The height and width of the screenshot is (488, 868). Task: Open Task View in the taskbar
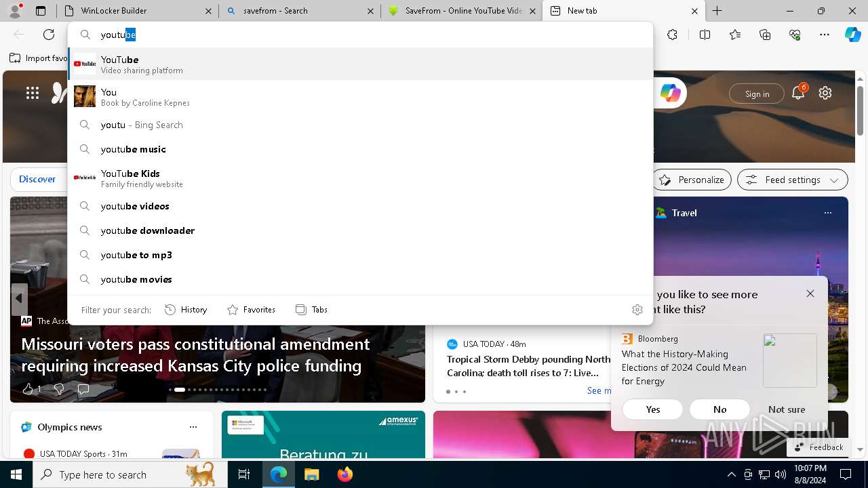[244, 474]
